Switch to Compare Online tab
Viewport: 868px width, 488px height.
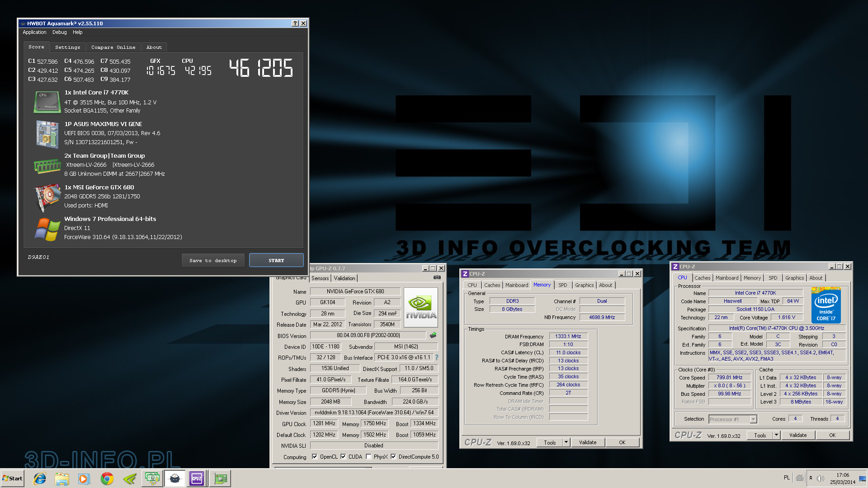pyautogui.click(x=113, y=47)
